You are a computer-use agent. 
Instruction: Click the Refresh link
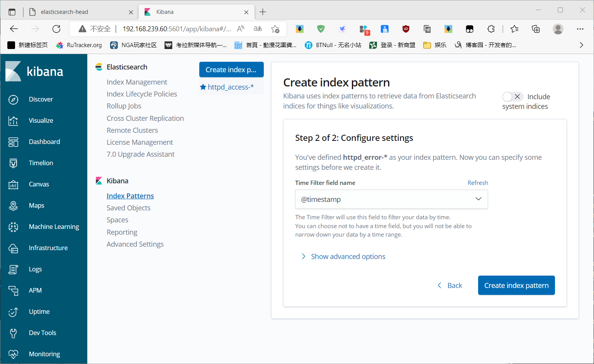[478, 183]
